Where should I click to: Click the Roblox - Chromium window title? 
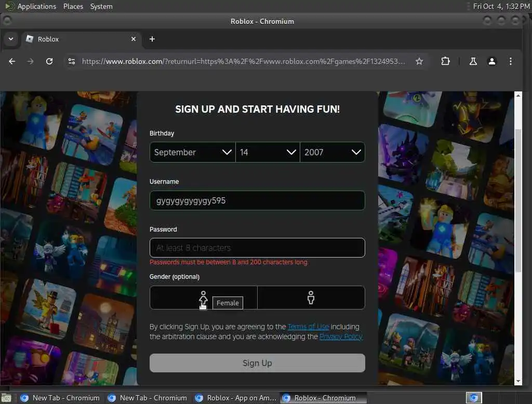(x=262, y=21)
